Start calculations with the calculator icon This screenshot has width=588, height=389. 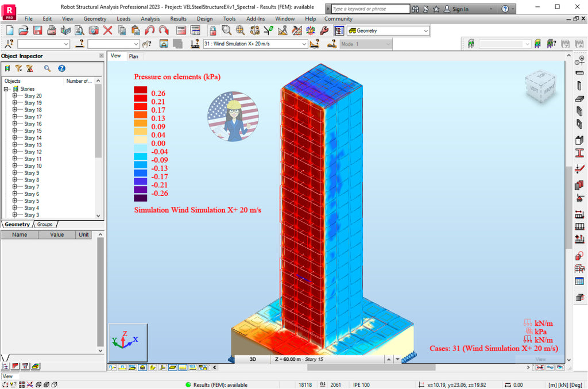(181, 30)
